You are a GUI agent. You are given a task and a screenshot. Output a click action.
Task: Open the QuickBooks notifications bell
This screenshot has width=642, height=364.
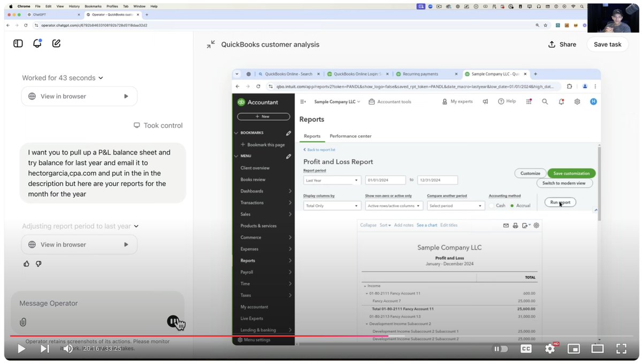pos(561,102)
